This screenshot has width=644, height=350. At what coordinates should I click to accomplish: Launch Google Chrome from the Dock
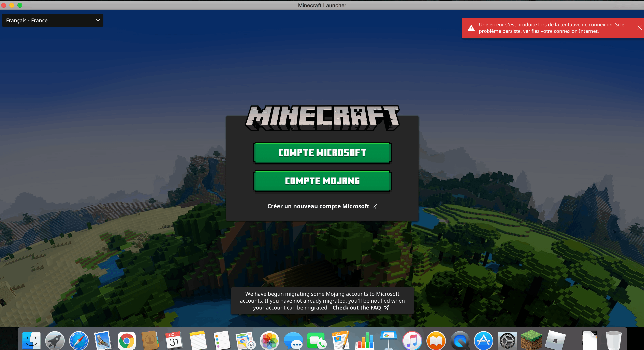[x=126, y=340]
